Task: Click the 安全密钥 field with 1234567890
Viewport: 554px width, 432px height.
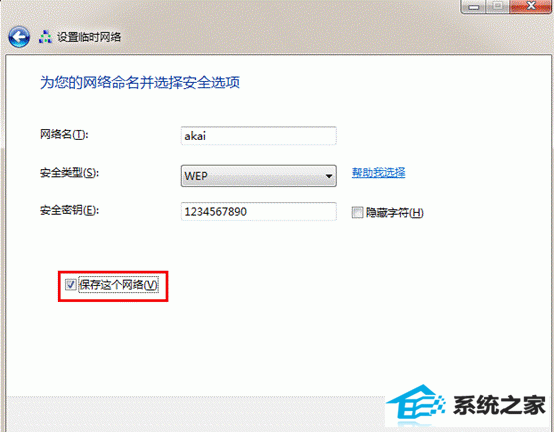Action: coord(259,212)
